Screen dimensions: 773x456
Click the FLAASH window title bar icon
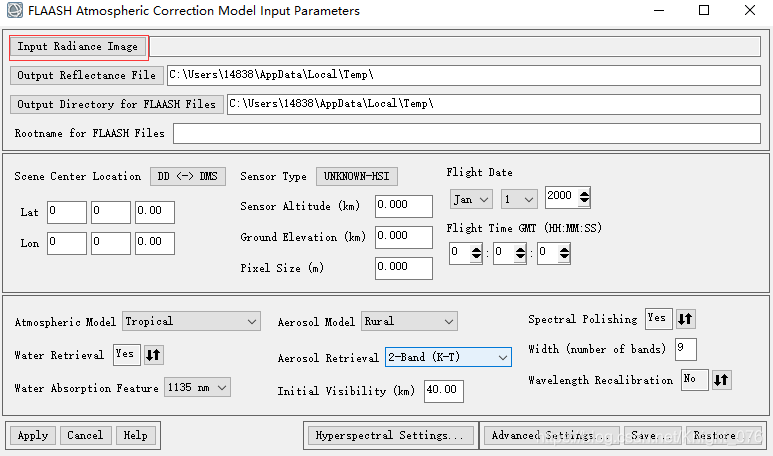click(15, 10)
